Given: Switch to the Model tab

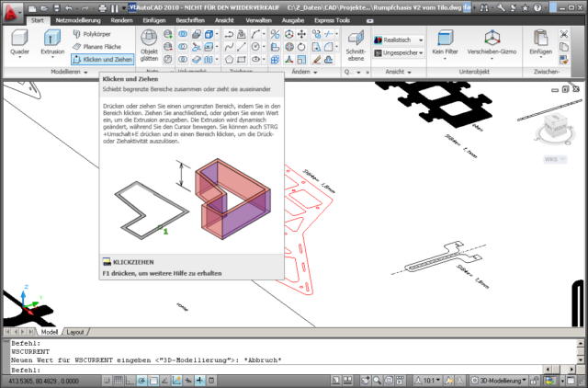Looking at the screenshot, I should 49,332.
